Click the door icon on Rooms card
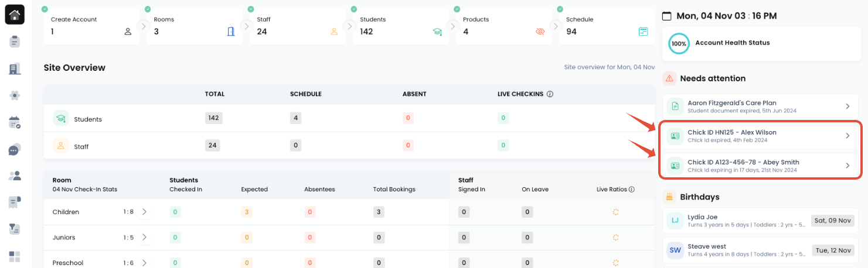This screenshot has height=268, width=868. (231, 32)
